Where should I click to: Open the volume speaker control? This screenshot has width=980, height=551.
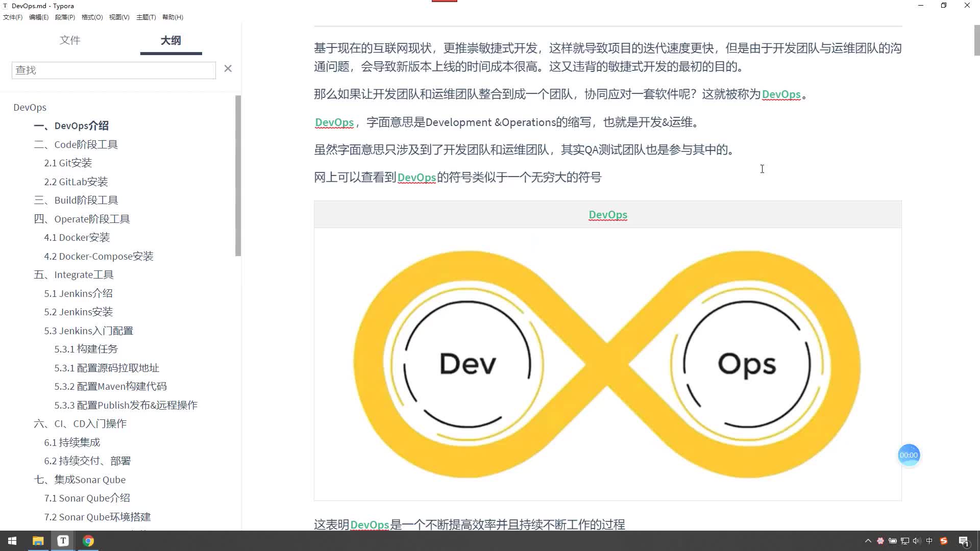(x=917, y=541)
